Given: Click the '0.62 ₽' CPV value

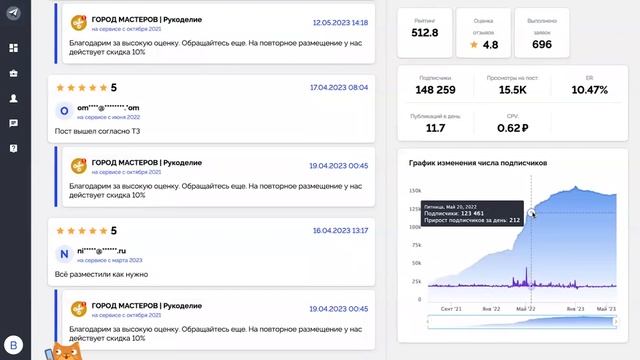Looking at the screenshot, I should 513,128.
